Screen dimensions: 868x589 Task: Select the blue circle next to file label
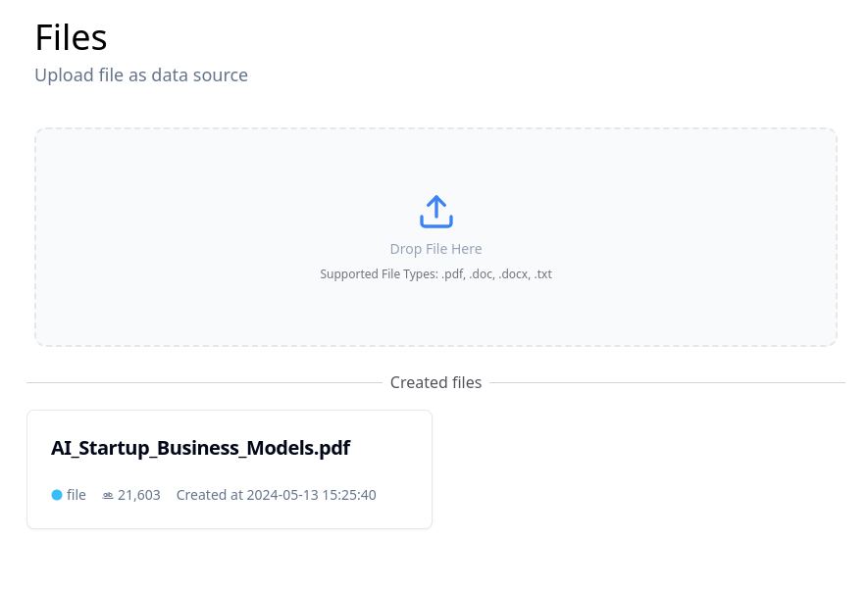pos(57,495)
